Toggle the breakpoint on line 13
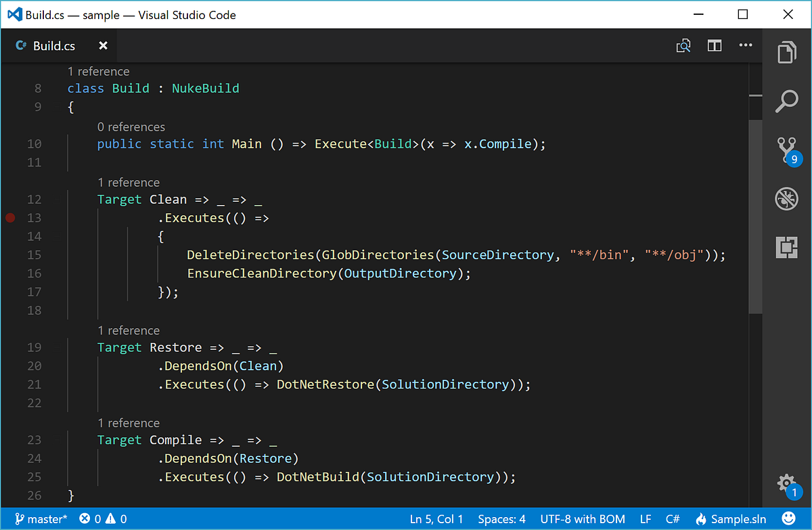 click(10, 217)
